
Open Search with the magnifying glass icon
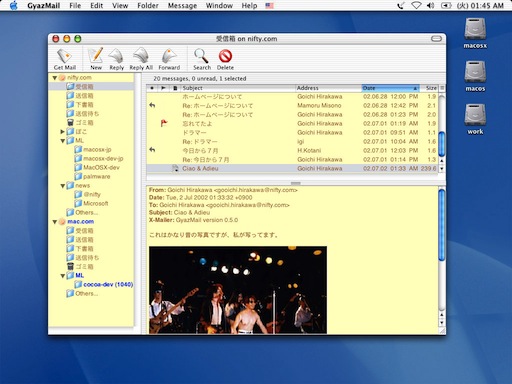(202, 56)
